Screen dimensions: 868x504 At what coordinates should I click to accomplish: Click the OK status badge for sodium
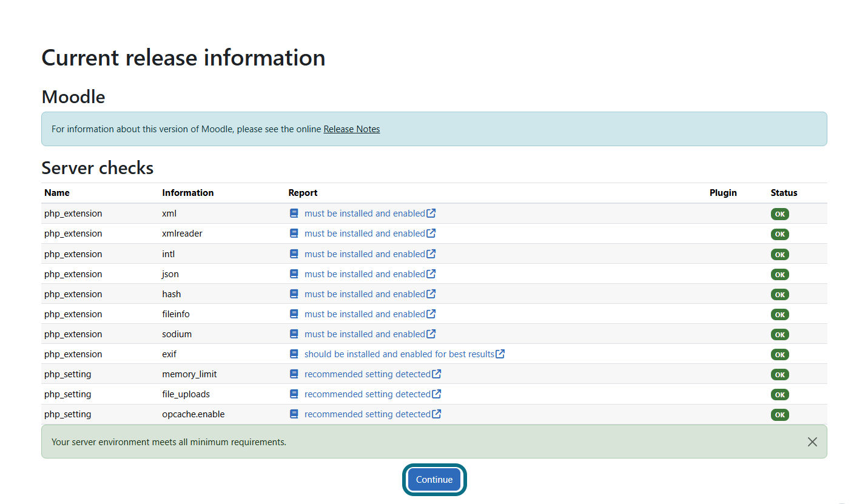tap(780, 334)
